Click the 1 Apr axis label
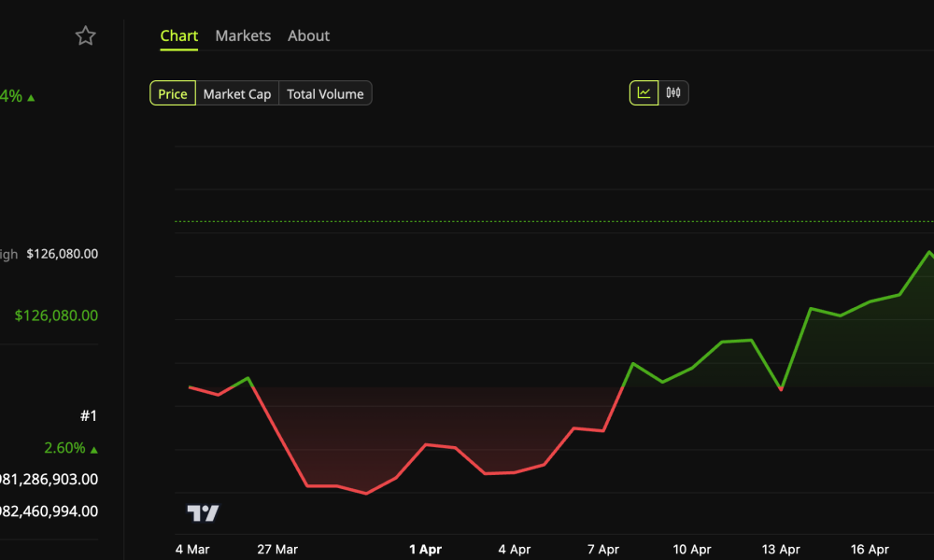The image size is (934, 560). [425, 549]
